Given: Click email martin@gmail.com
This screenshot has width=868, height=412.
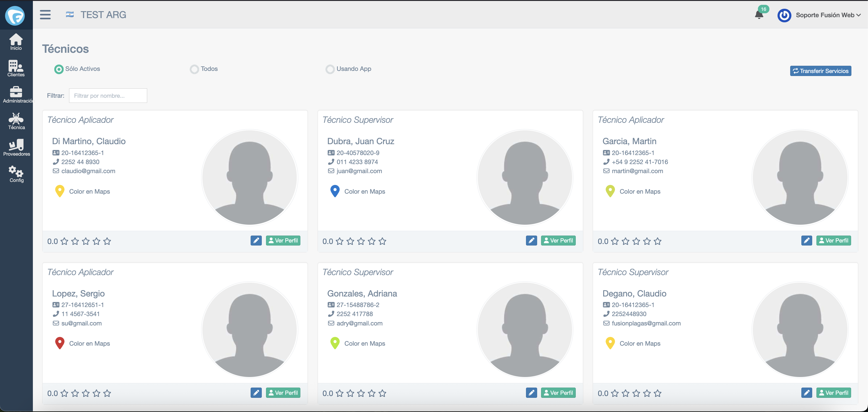Looking at the screenshot, I should (x=637, y=171).
